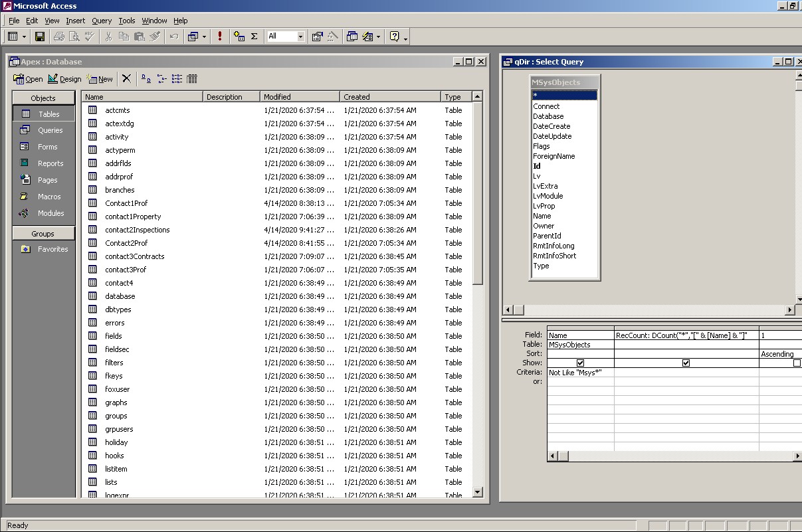The width and height of the screenshot is (802, 532).
Task: Open Favorites under Groups
Action: (x=43, y=249)
